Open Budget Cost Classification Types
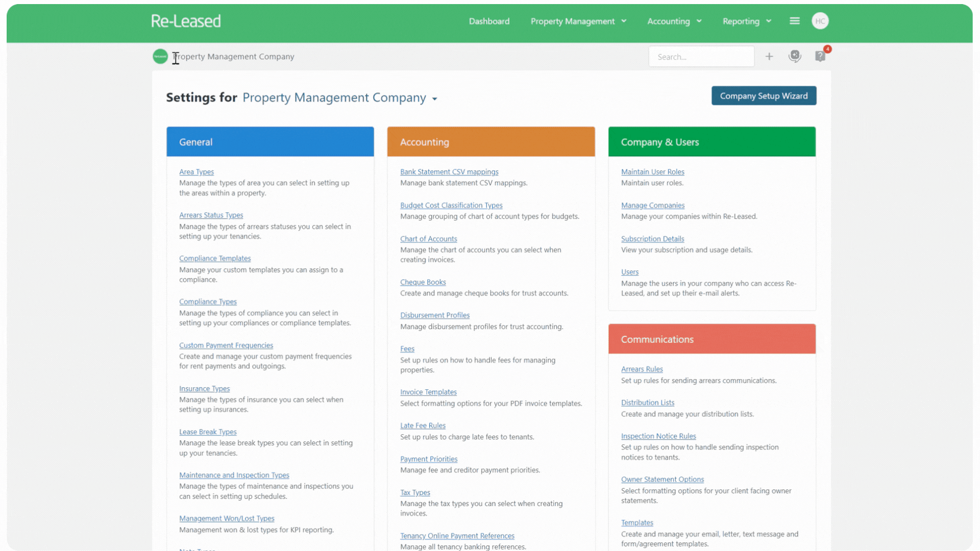Viewport: 980px width, 551px height. click(x=451, y=206)
